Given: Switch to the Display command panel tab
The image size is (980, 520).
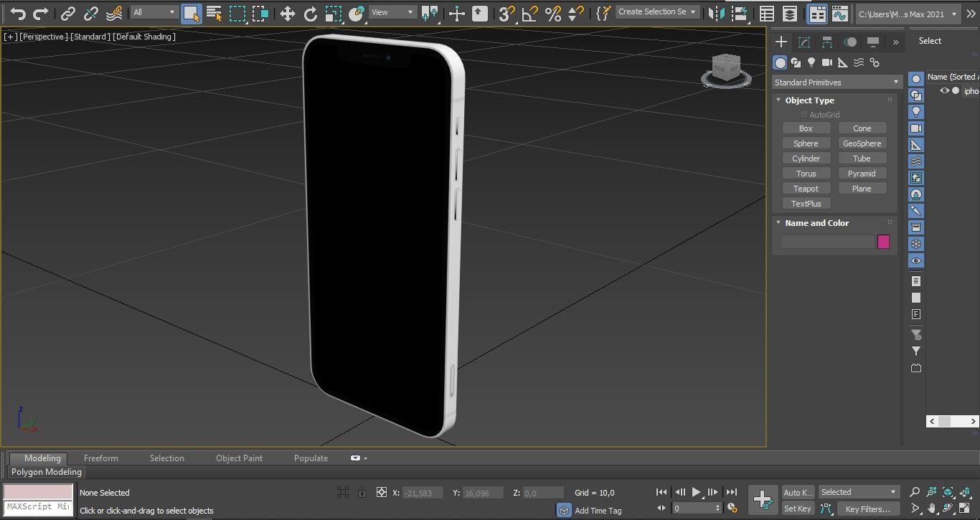Looking at the screenshot, I should [x=873, y=42].
